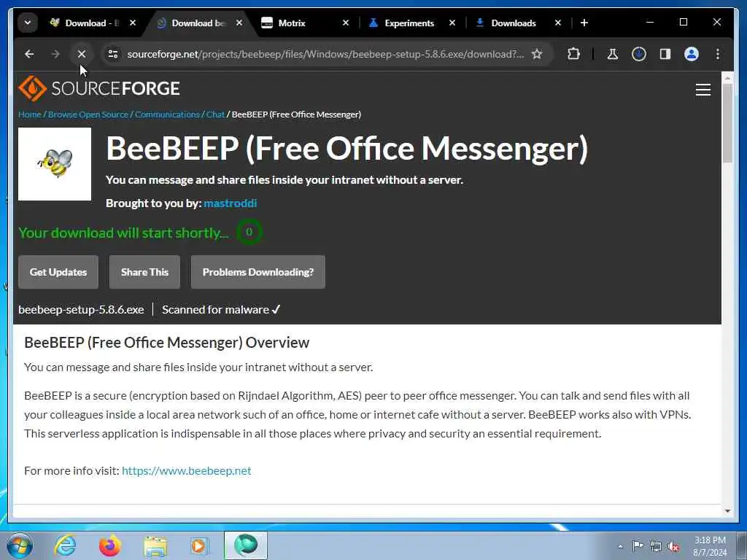Open the mastroddi author link
Image resolution: width=747 pixels, height=560 pixels.
(x=230, y=203)
